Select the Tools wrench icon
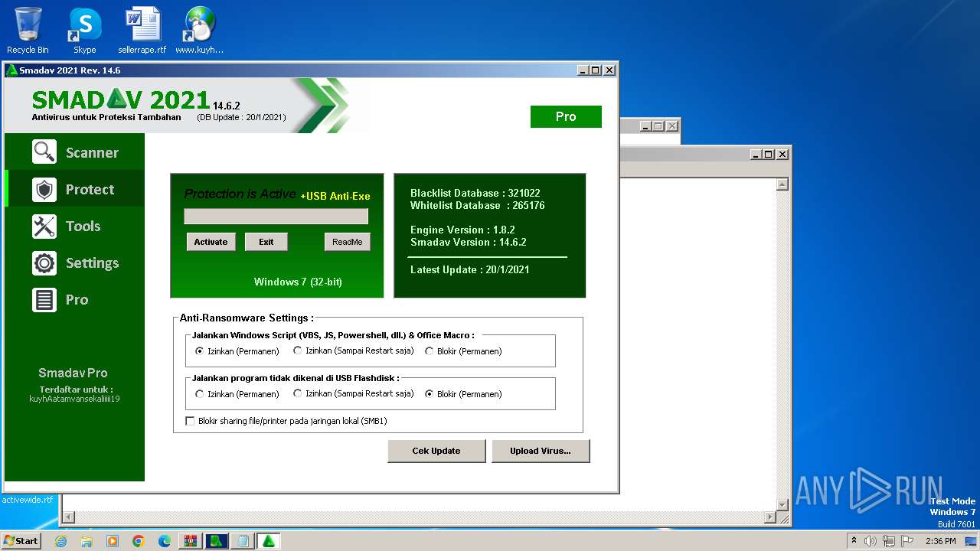The image size is (980, 551). point(44,226)
